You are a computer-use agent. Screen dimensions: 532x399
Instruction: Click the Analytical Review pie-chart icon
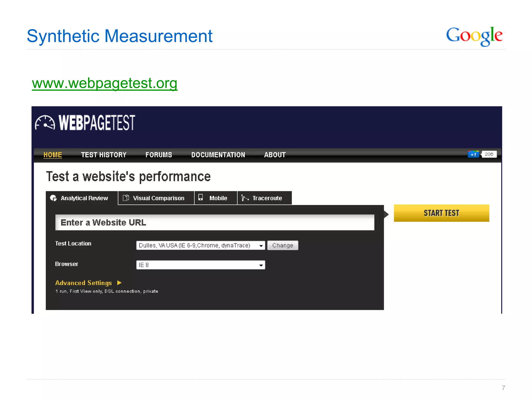(54, 198)
